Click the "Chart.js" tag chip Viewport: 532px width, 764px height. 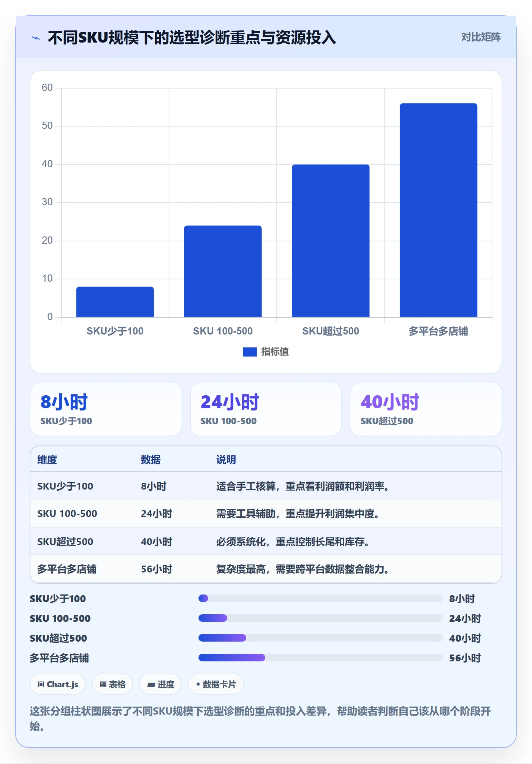[58, 684]
